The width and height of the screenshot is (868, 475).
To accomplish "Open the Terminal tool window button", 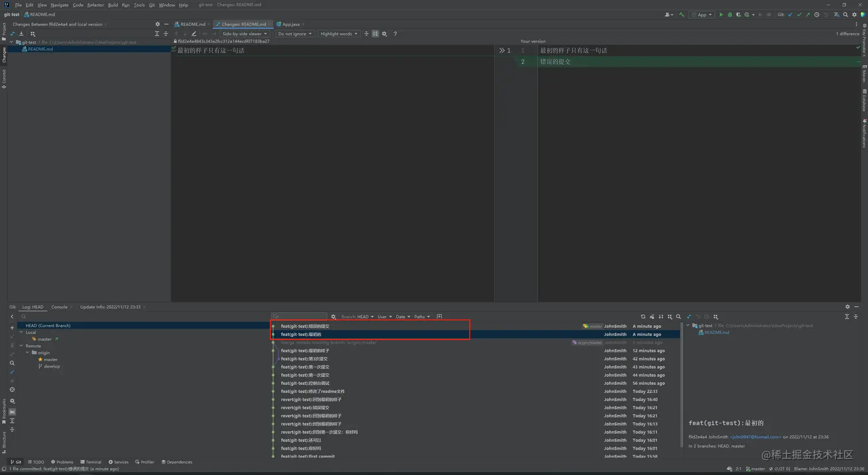I will coord(91,462).
